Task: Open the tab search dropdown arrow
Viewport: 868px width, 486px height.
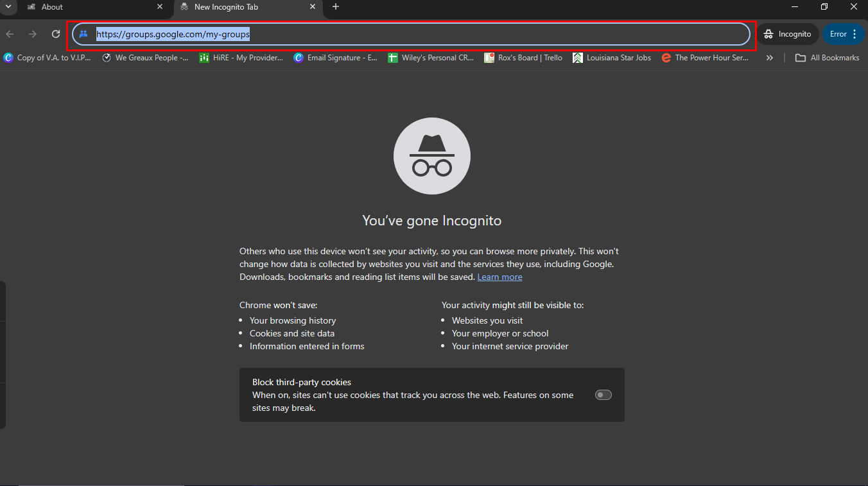Action: (8, 7)
